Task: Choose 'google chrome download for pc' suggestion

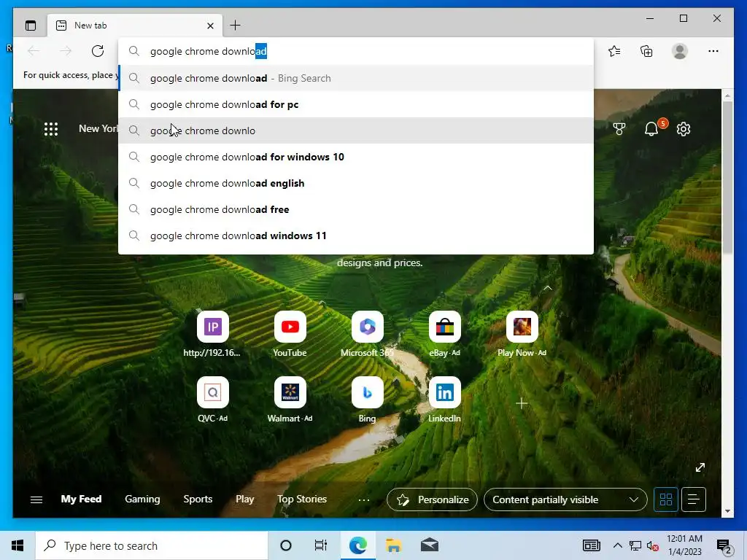Action: (356, 104)
